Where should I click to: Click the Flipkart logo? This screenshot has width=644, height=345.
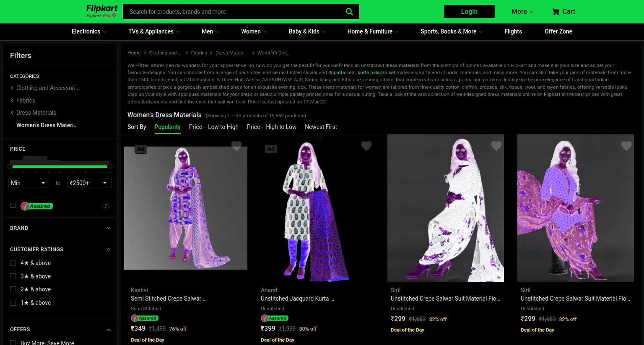pyautogui.click(x=101, y=8)
